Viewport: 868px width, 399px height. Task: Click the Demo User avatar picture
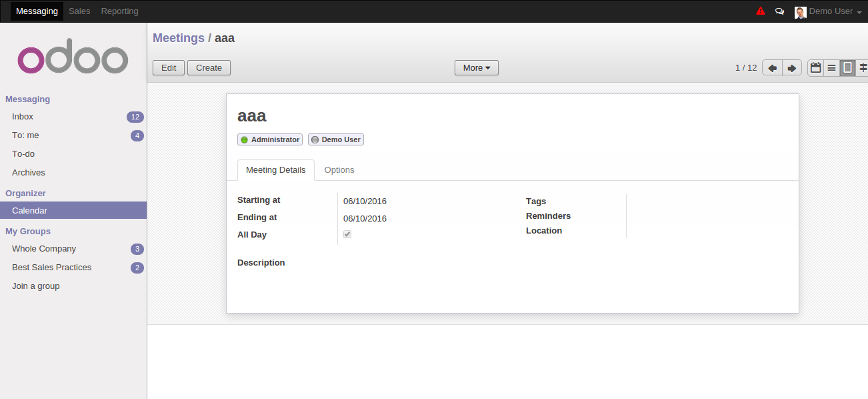[x=801, y=11]
